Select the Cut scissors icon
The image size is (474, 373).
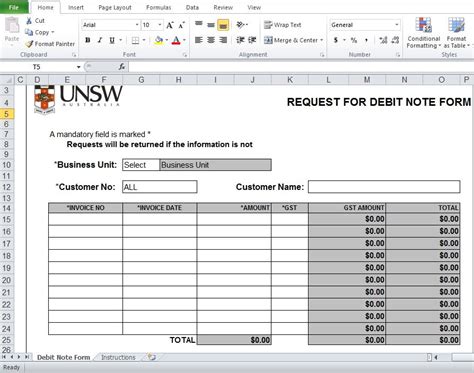[x=29, y=21]
